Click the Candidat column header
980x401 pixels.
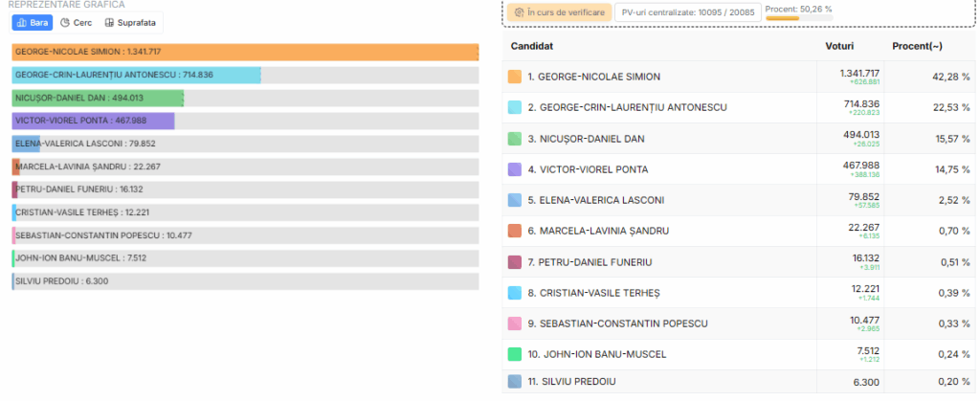click(532, 46)
